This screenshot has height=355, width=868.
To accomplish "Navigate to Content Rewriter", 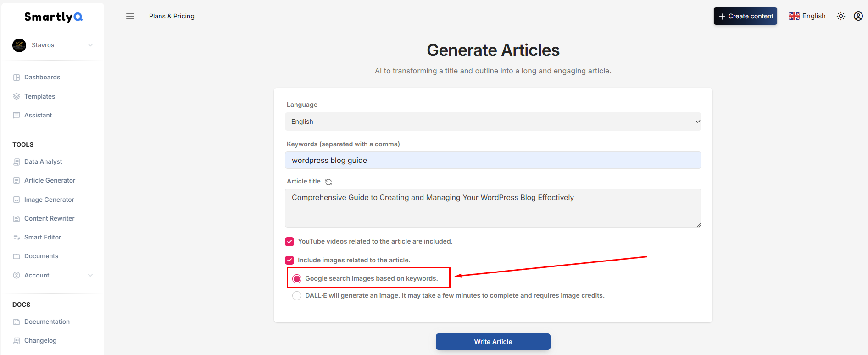I will point(49,219).
